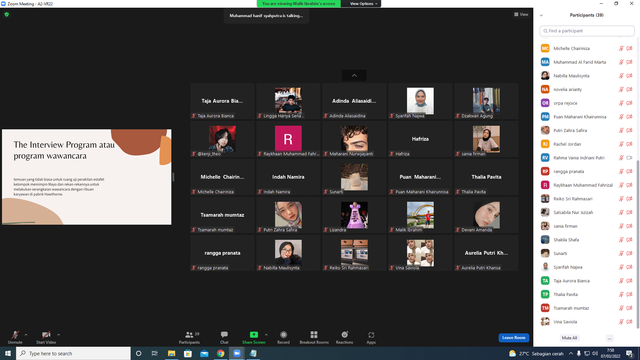Open the notification center icon
This screenshot has width=640, height=360.
[629, 353]
